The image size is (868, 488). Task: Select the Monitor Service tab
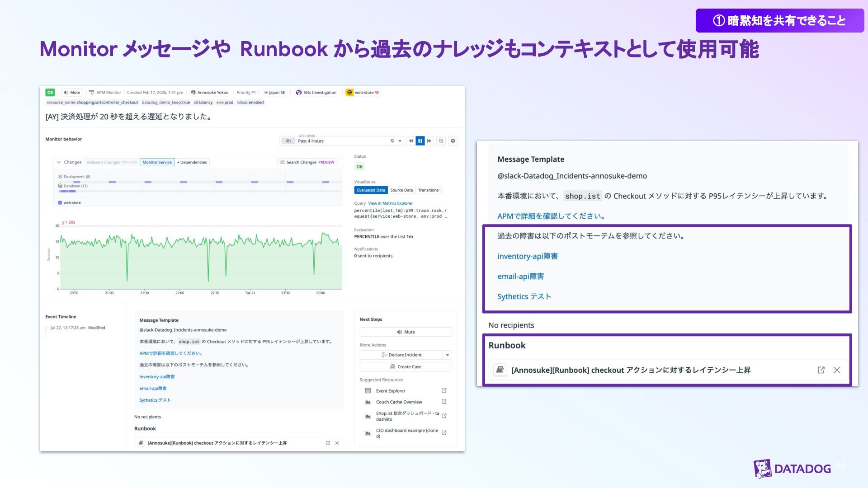pos(157,162)
